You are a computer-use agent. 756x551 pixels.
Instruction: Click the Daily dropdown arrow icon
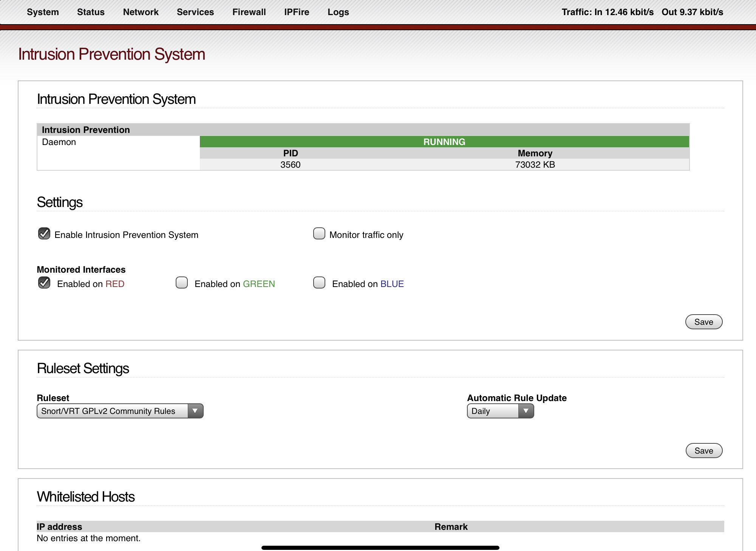(x=526, y=411)
